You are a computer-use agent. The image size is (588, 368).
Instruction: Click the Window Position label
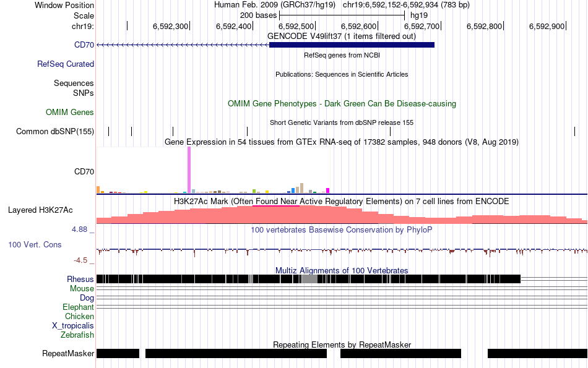(x=64, y=5)
